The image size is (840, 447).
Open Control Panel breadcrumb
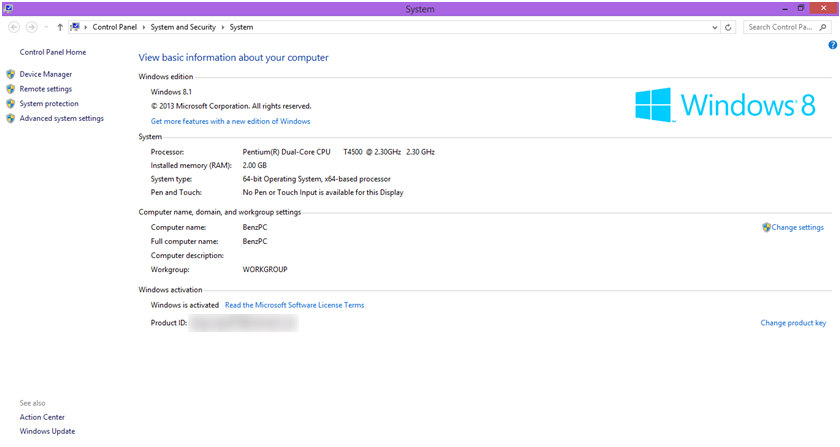tap(115, 27)
